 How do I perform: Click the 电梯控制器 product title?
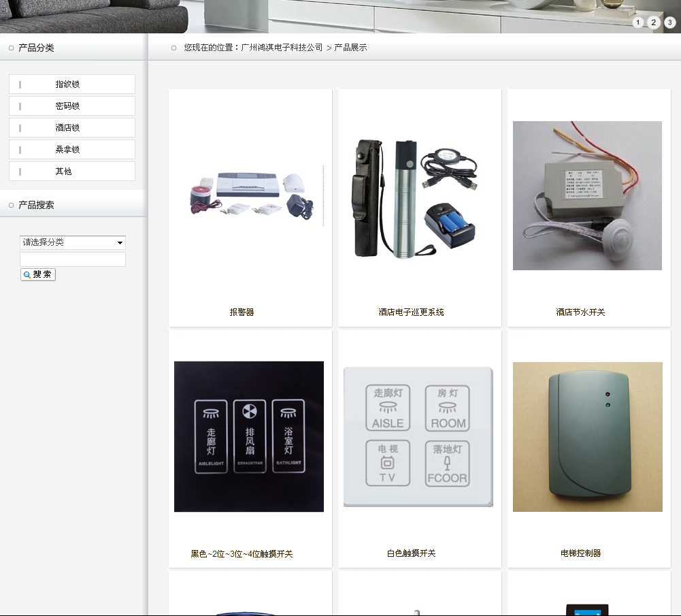click(581, 553)
